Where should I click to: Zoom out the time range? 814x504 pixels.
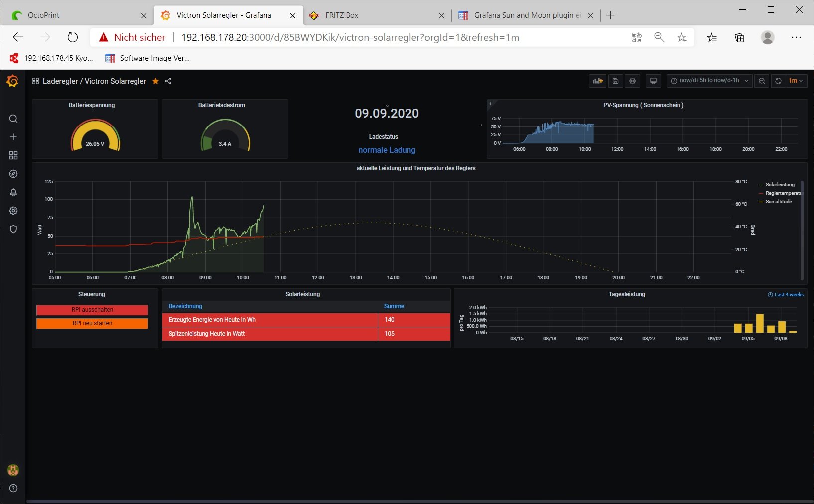(762, 81)
